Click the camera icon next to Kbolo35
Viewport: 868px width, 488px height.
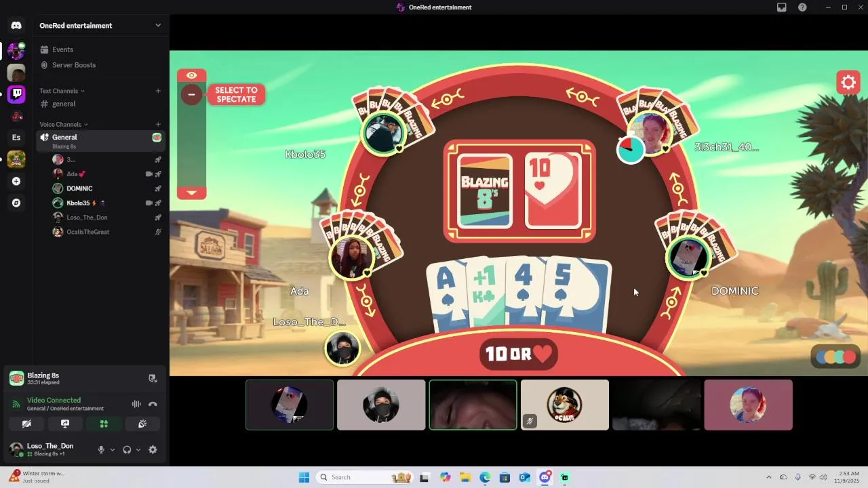point(149,203)
